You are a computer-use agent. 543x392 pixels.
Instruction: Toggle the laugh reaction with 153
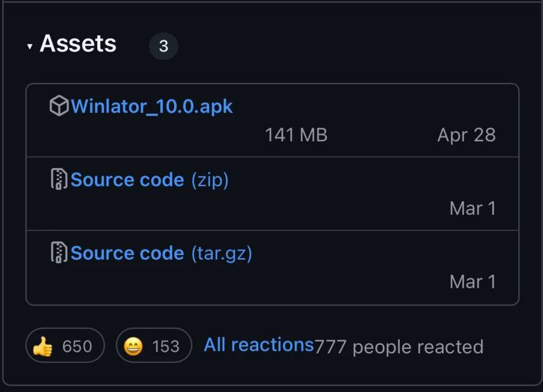[153, 346]
